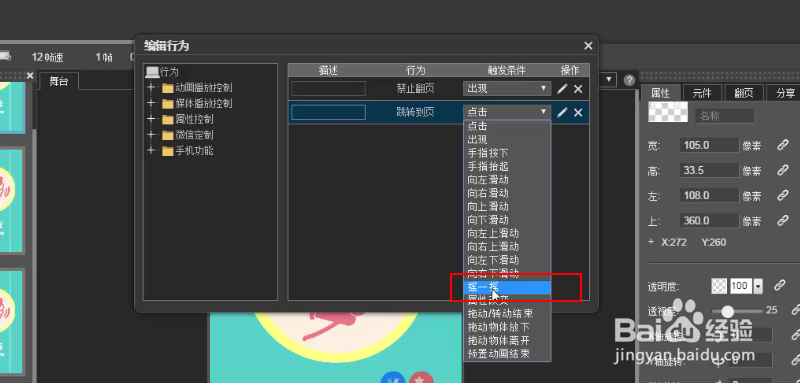The width and height of the screenshot is (800, 383).
Task: Click the 触发条件 column header
Action: [507, 70]
